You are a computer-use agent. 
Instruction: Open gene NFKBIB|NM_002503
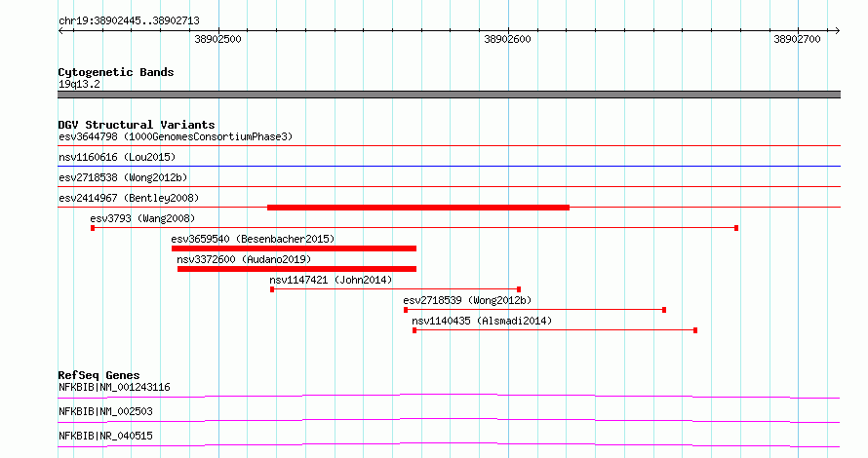pyautogui.click(x=105, y=411)
